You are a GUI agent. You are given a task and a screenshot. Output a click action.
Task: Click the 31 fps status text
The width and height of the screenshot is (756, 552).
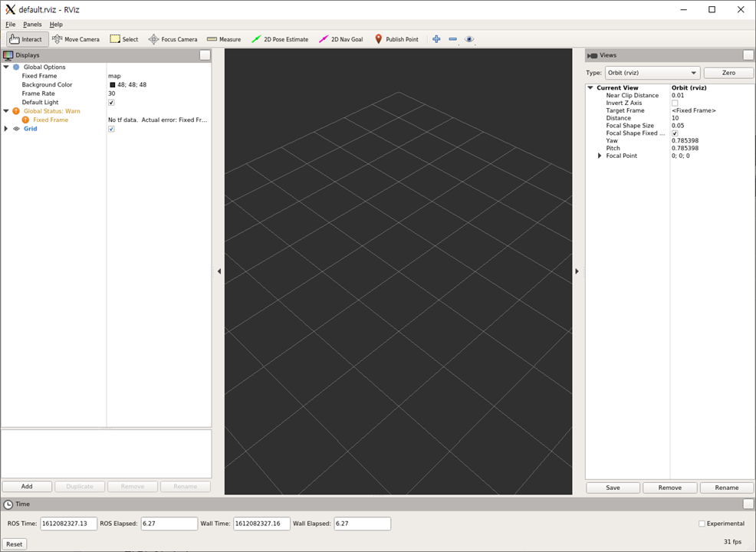pyautogui.click(x=732, y=542)
